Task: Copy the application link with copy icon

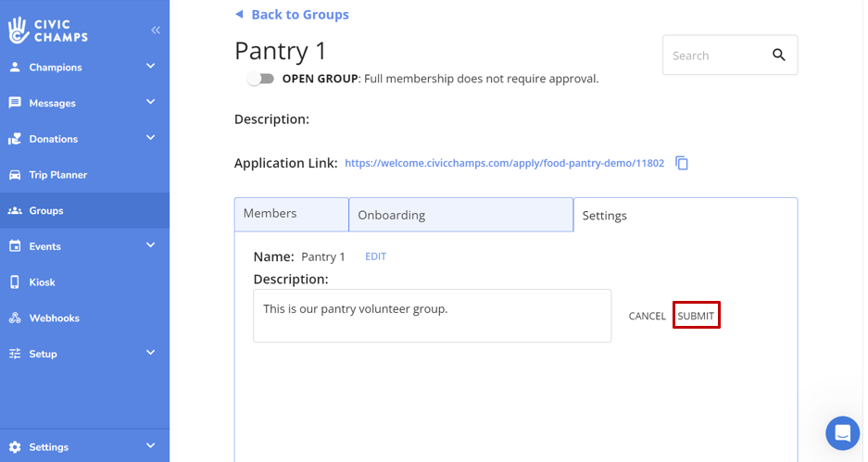Action: (682, 163)
